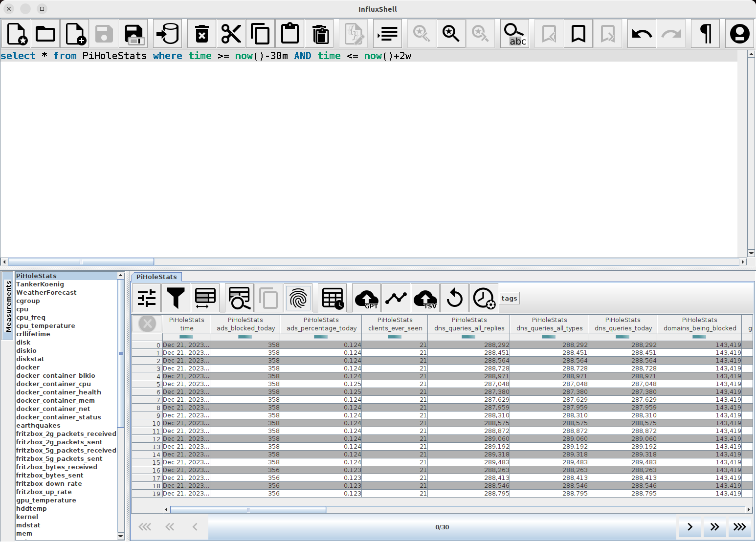Image resolution: width=756 pixels, height=542 pixels.
Task: Click the fit column width icon
Action: point(205,298)
